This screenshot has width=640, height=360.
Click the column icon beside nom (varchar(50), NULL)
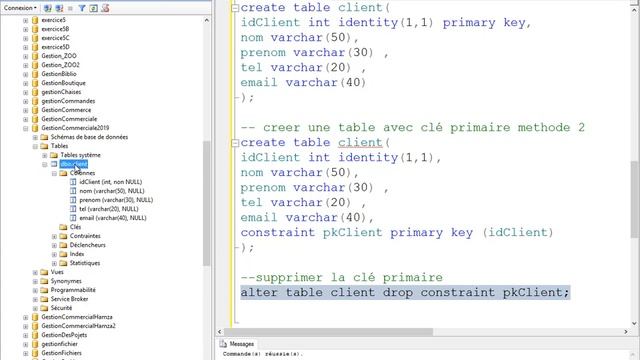click(73, 191)
